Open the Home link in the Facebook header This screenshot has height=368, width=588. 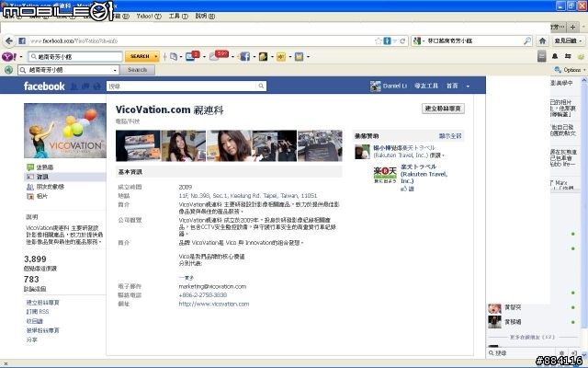coord(452,86)
